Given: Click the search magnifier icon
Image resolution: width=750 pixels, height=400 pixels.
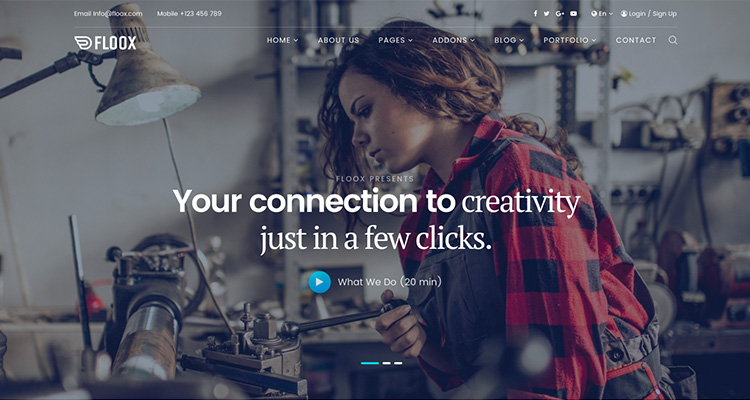Looking at the screenshot, I should pos(673,40).
